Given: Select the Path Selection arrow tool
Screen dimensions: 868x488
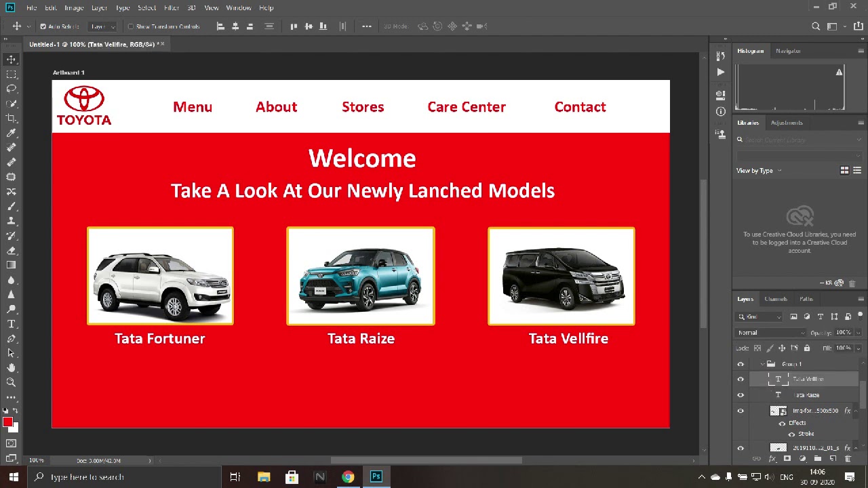Looking at the screenshot, I should pos(12,353).
